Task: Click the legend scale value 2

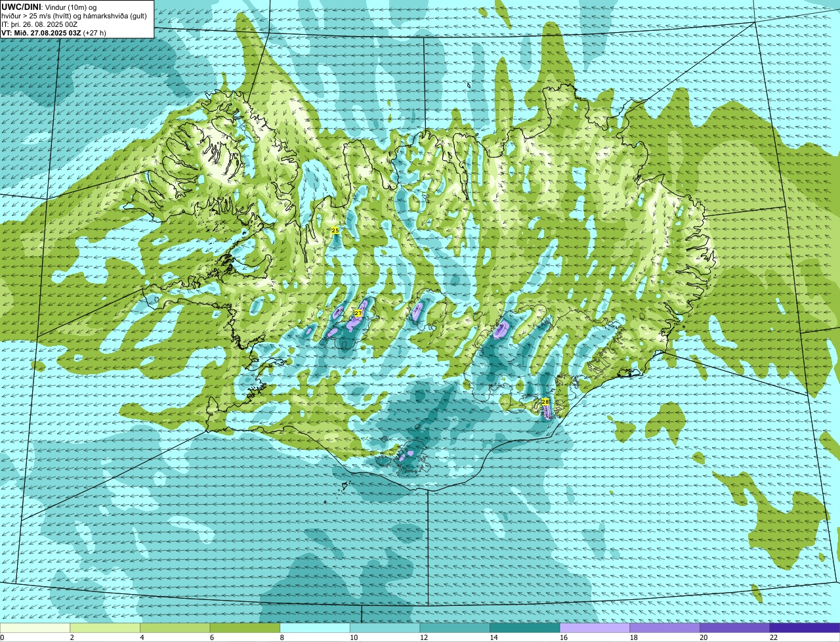Action: pos(72,637)
